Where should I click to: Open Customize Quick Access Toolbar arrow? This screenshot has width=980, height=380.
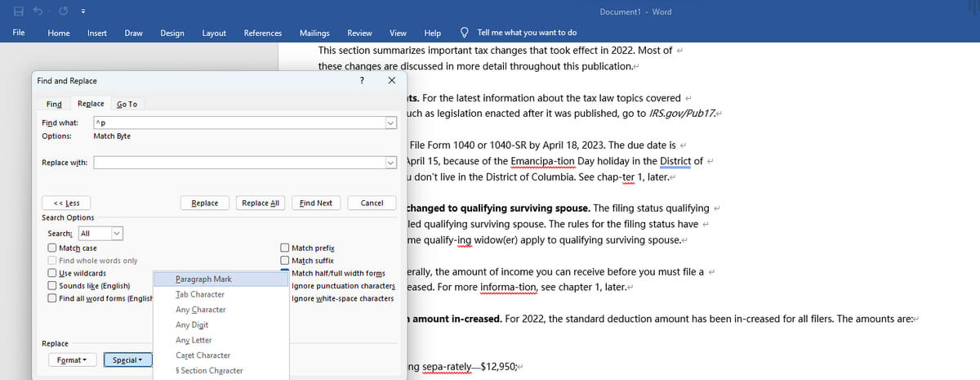[x=82, y=12]
